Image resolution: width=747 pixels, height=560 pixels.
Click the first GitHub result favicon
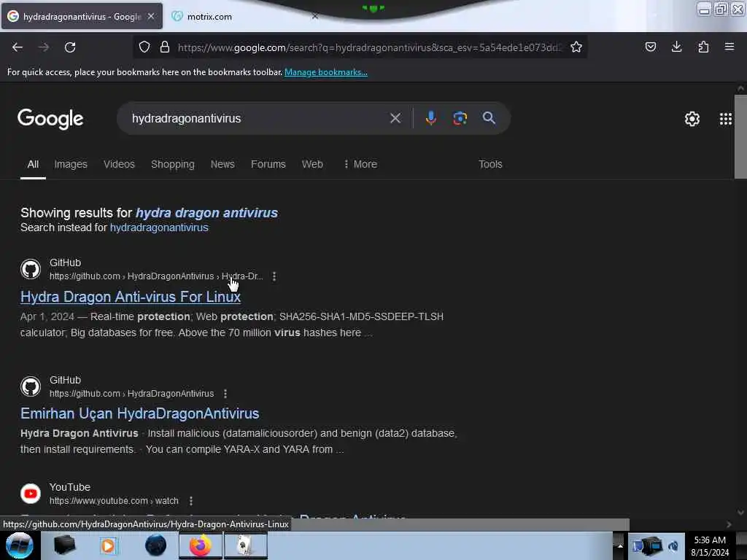31,269
